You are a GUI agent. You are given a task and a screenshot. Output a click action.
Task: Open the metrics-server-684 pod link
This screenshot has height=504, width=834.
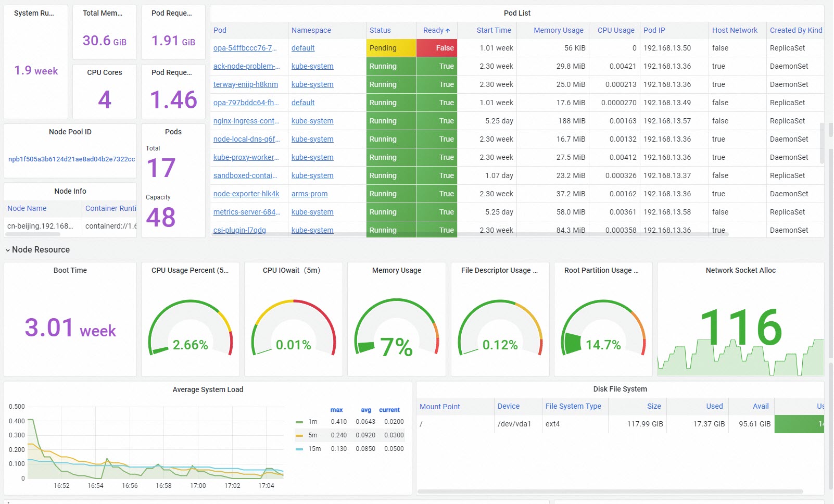[x=247, y=212]
